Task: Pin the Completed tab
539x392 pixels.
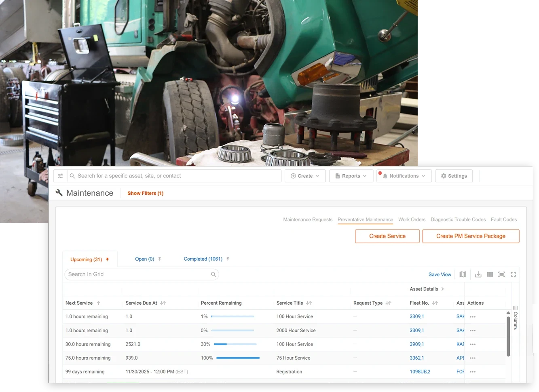Action: tap(228, 259)
